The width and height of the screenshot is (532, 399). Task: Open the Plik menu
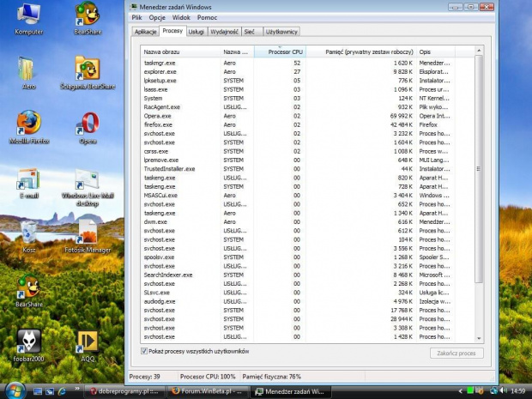click(136, 18)
